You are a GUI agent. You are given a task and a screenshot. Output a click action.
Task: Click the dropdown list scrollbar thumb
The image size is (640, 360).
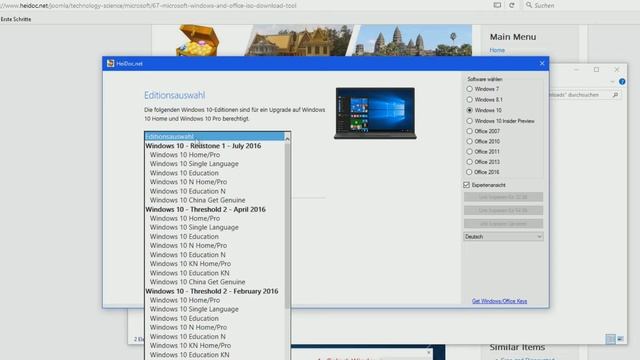click(287, 226)
